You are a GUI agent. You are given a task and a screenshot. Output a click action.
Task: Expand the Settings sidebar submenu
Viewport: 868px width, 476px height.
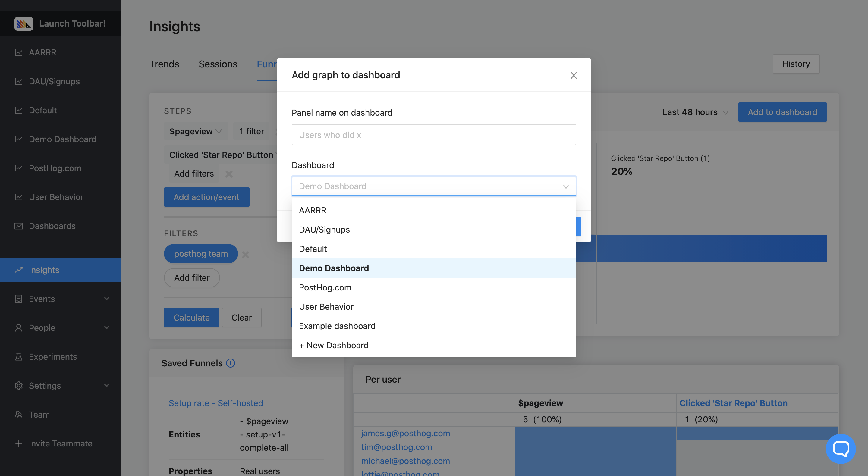pyautogui.click(x=106, y=386)
